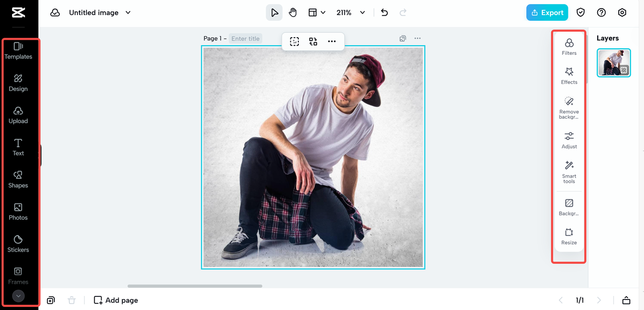644x310 pixels.
Task: Click the Enter title page field
Action: tap(246, 38)
